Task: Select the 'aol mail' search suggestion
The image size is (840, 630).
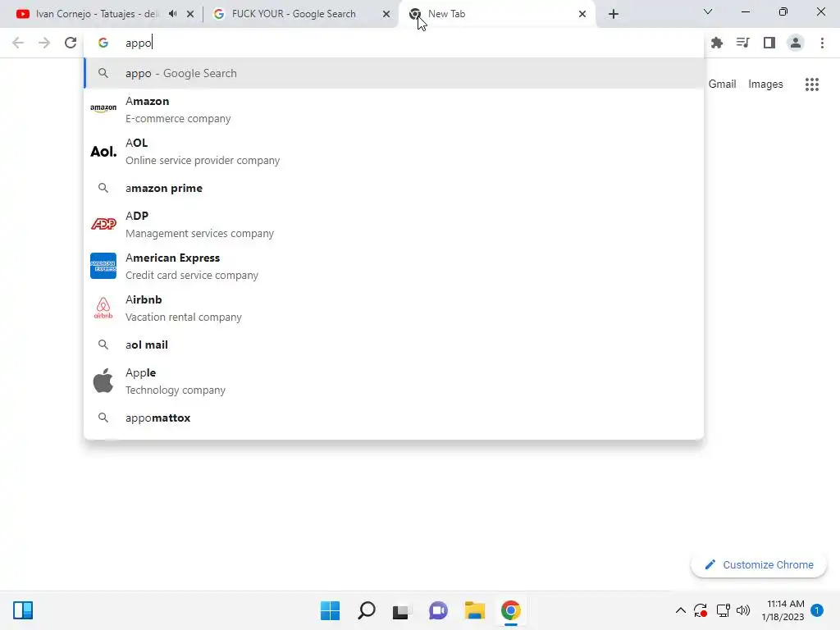Action: pos(394,345)
